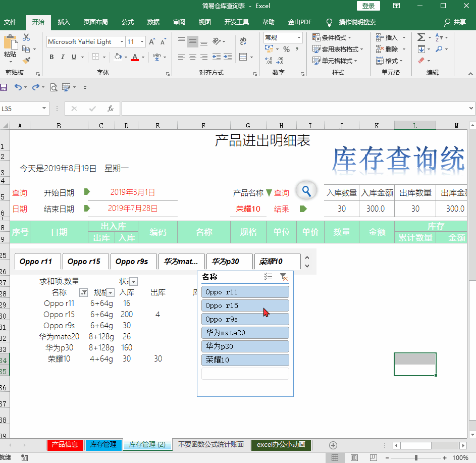Click the 共享 share button

[x=455, y=22]
